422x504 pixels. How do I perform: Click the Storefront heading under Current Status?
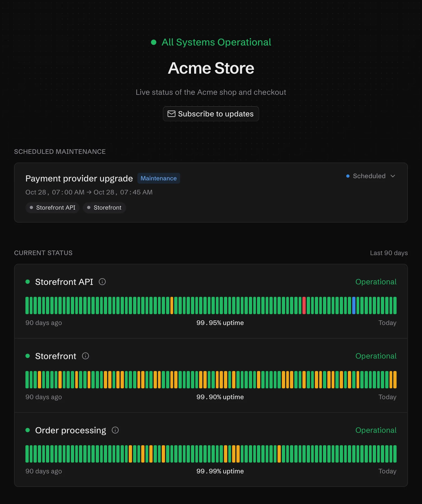pos(56,356)
